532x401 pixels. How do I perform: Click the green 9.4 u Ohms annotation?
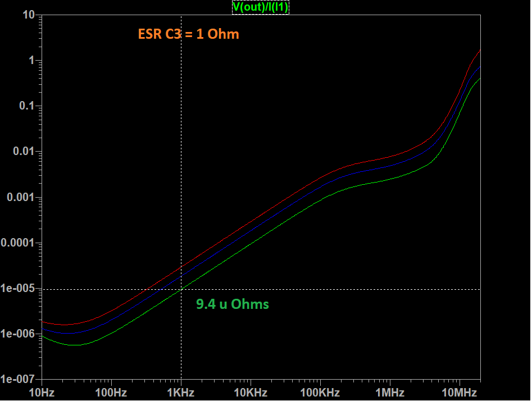[233, 304]
